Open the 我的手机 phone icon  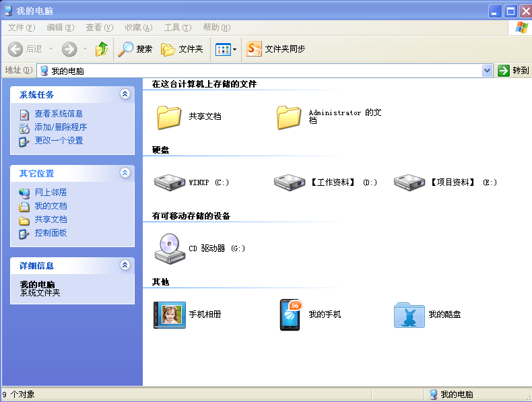(x=290, y=314)
